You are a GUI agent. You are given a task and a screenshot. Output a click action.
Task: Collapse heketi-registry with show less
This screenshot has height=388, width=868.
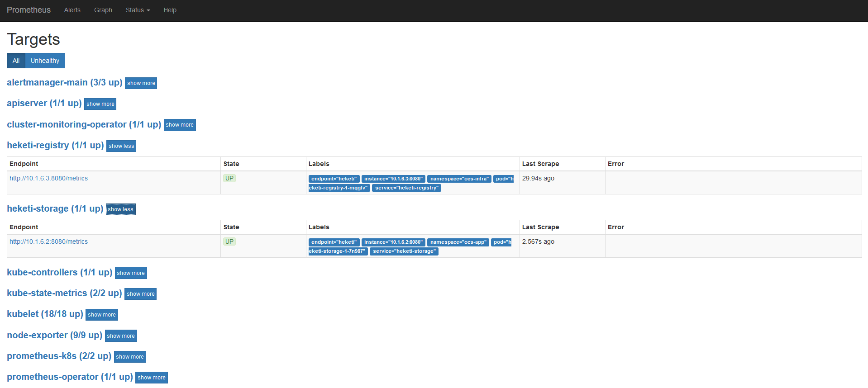coord(121,146)
